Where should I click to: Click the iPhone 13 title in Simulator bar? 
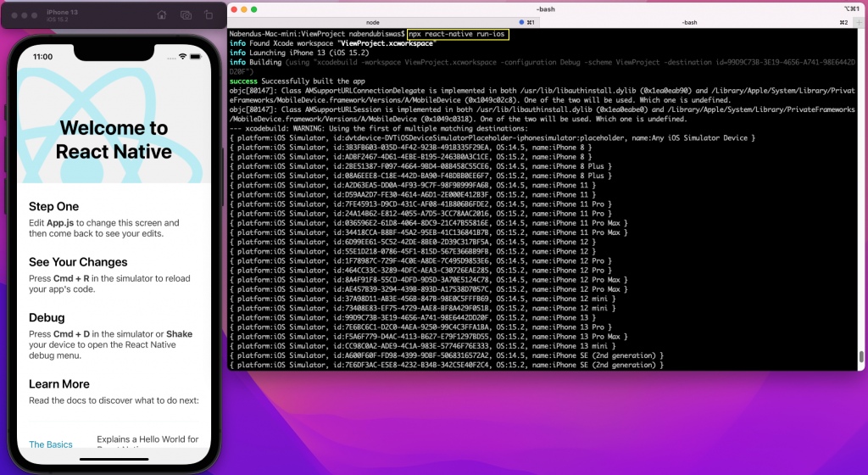62,12
